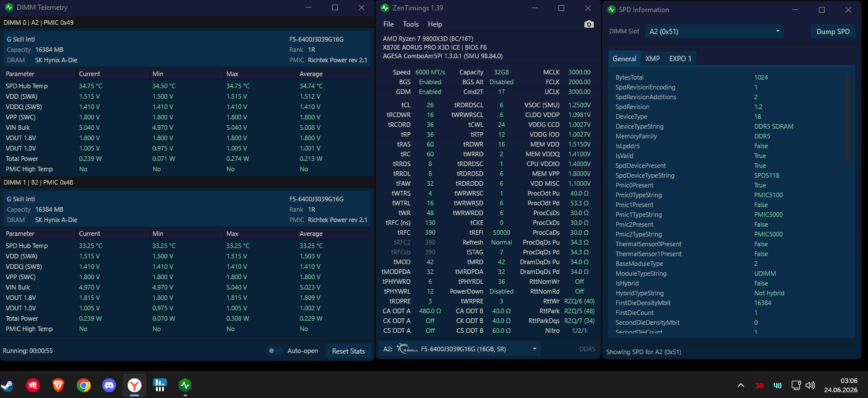This screenshot has width=868, height=398.
Task: Open Discord from the taskbar
Action: click(109, 385)
